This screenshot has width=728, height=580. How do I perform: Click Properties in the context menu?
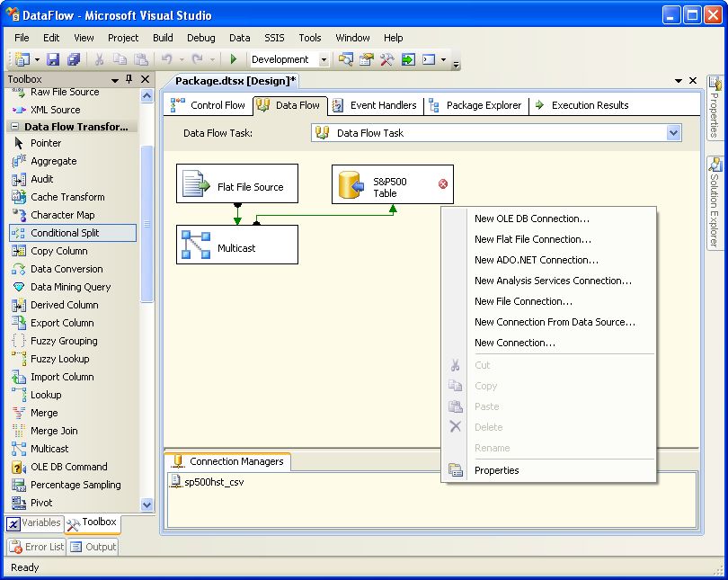point(496,470)
